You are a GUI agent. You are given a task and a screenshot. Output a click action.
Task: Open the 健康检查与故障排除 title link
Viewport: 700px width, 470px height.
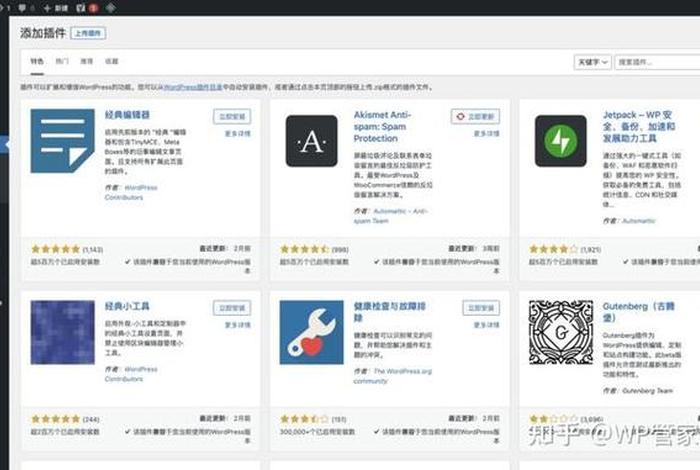pos(390,312)
